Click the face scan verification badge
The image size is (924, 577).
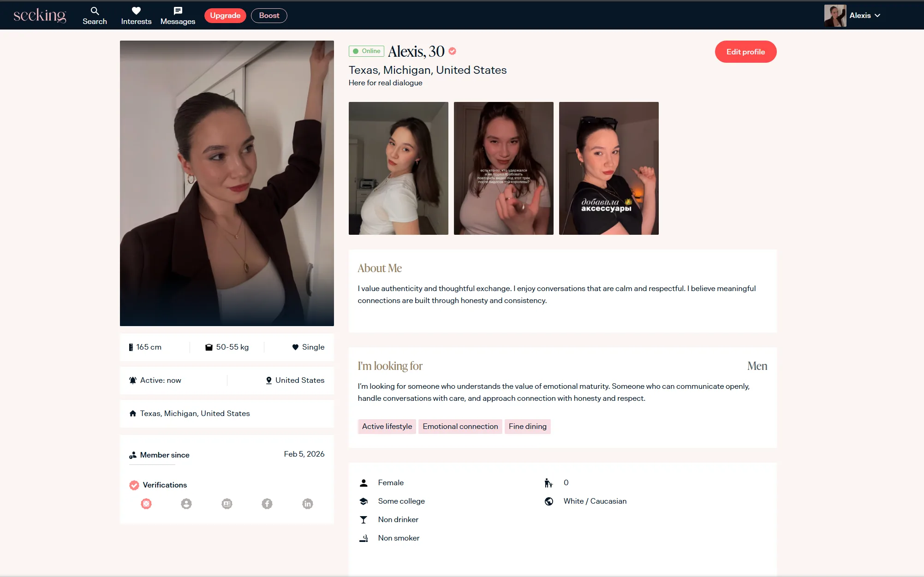pyautogui.click(x=146, y=504)
